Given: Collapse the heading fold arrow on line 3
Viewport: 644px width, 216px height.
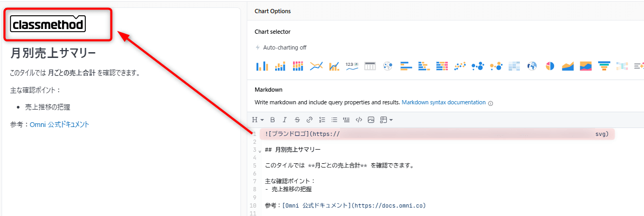Looking at the screenshot, I should [259, 151].
